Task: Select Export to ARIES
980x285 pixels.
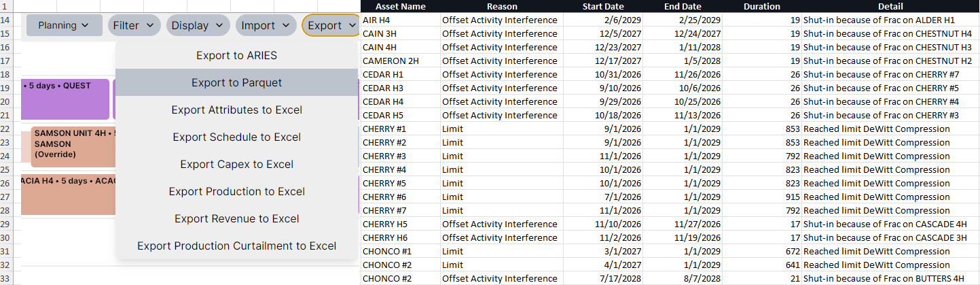Action: click(x=236, y=55)
